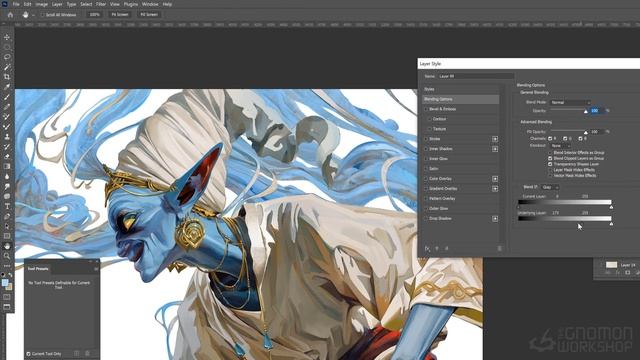
Task: Select the Hand tool in toolbar
Action: 7,246
